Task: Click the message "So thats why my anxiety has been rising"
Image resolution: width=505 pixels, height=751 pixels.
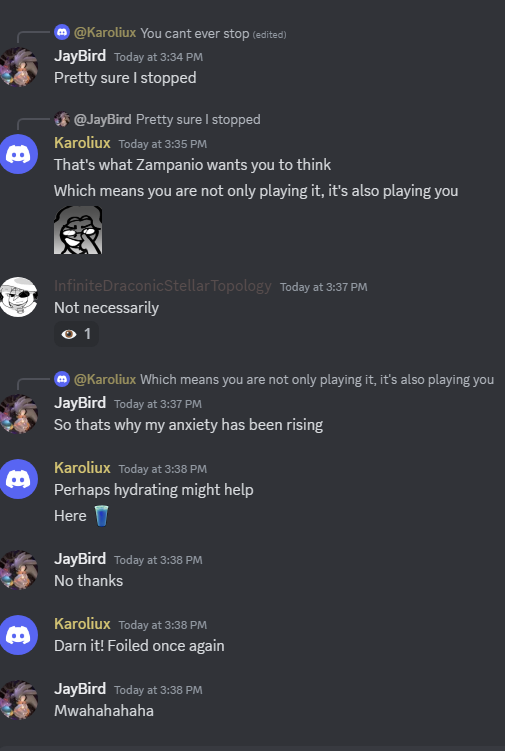Action: tap(188, 425)
